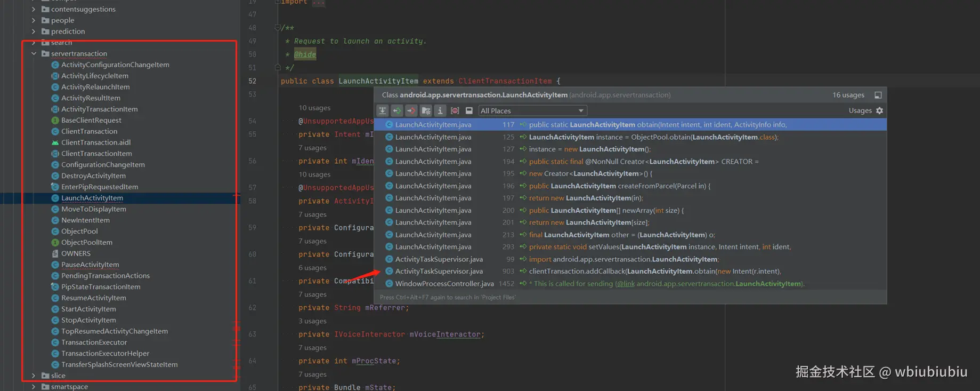This screenshot has width=980, height=391.
Task: Open BaseClientRequest interface in tree
Action: (x=91, y=121)
